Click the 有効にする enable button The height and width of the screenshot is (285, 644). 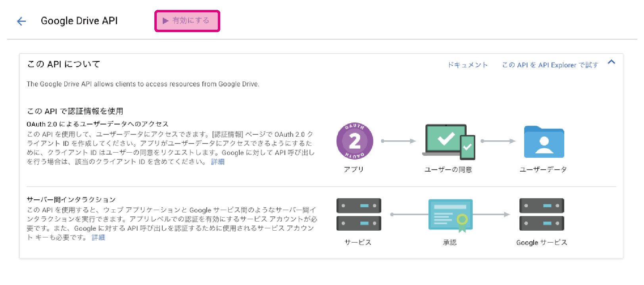pyautogui.click(x=187, y=21)
